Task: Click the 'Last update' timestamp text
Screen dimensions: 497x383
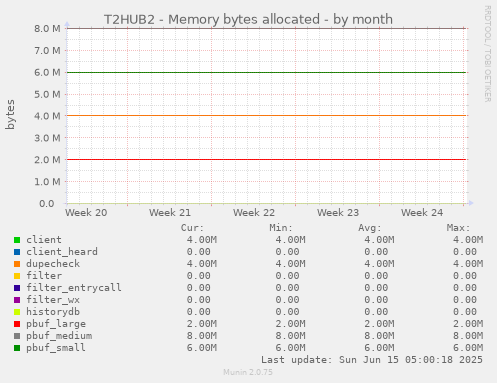Action: (x=372, y=360)
